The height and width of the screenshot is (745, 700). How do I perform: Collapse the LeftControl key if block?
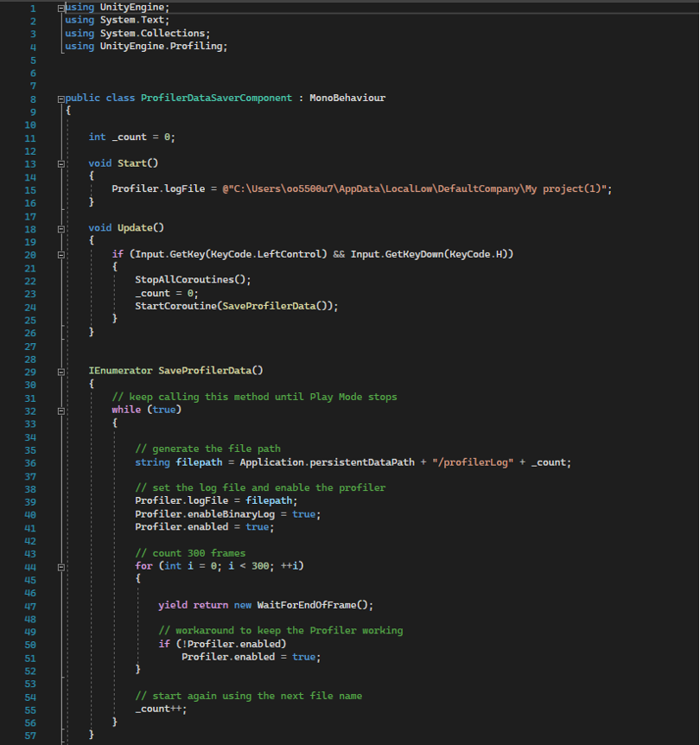[59, 254]
